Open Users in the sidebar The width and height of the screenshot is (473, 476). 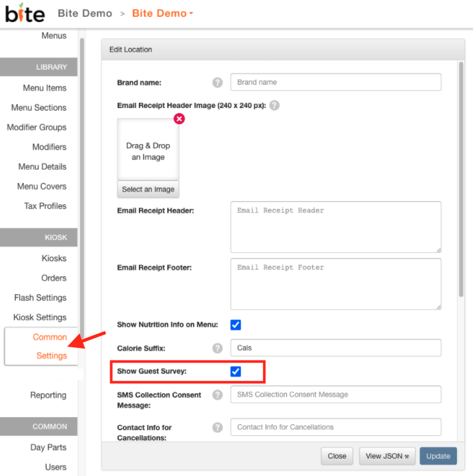click(56, 467)
